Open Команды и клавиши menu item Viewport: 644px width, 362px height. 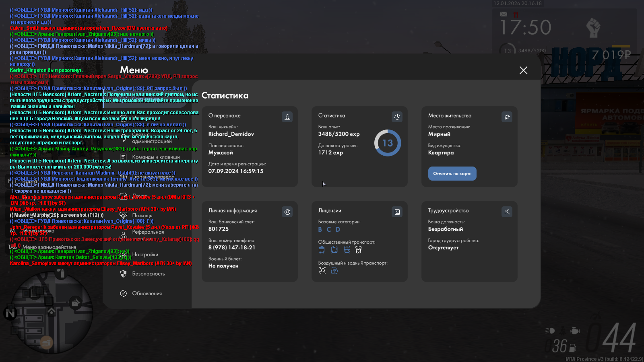[x=155, y=157]
